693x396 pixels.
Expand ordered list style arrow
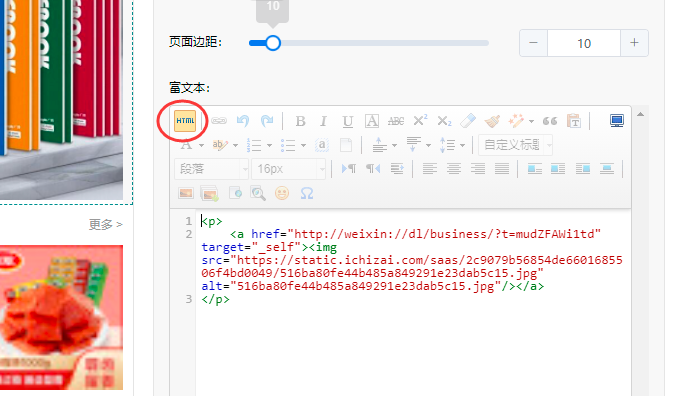click(269, 145)
